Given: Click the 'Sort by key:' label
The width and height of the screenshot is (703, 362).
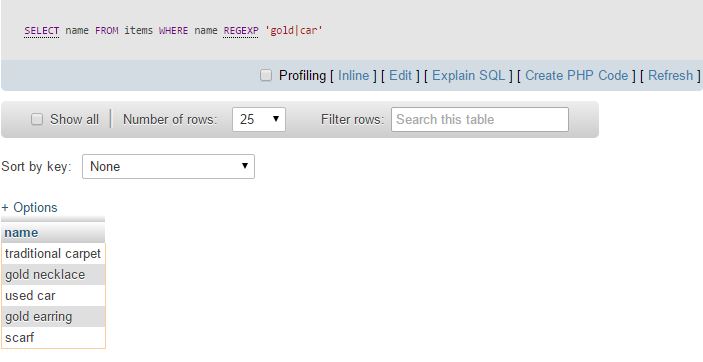Looking at the screenshot, I should click(x=36, y=166).
